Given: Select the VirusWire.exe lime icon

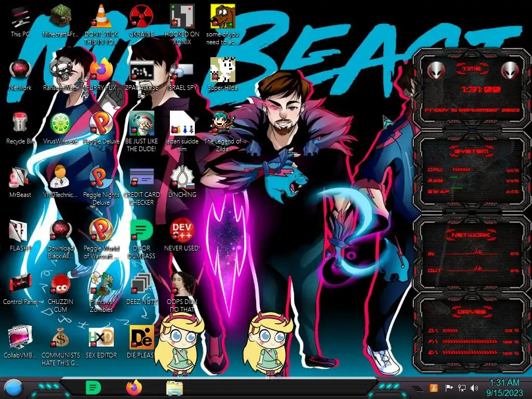Looking at the screenshot, I should [x=60, y=129].
